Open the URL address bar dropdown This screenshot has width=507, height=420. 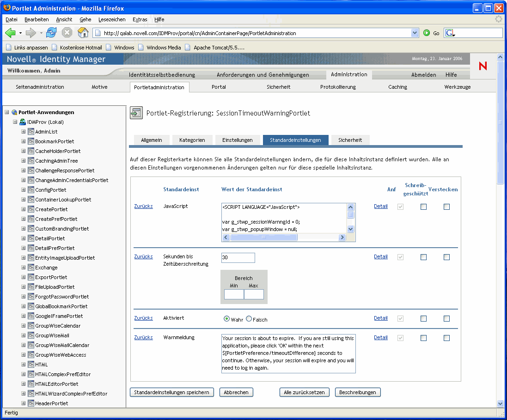click(415, 33)
